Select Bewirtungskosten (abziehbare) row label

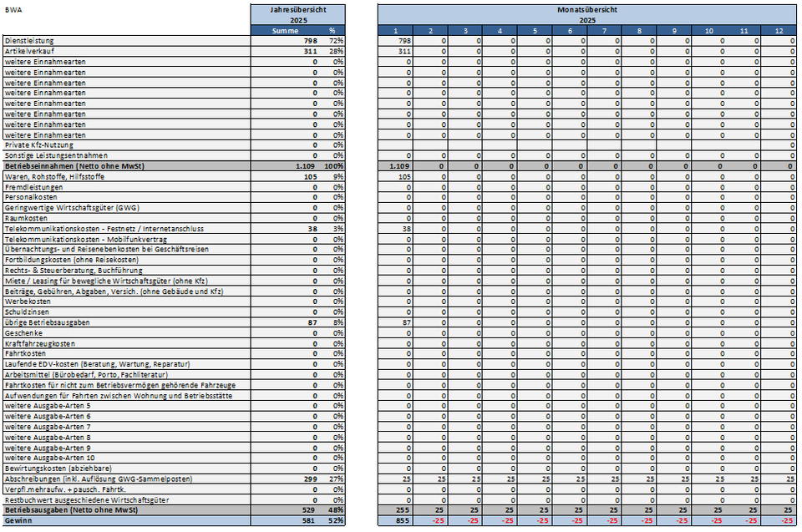pyautogui.click(x=58, y=469)
